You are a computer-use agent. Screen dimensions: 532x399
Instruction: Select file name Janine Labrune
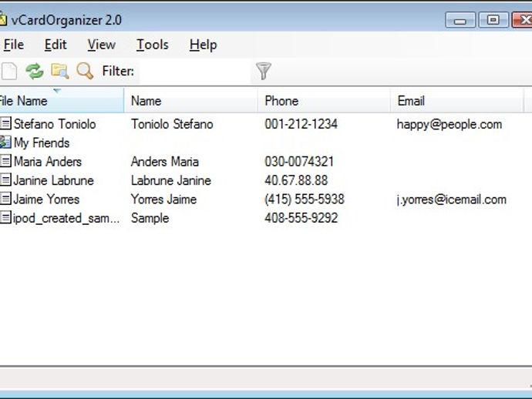click(54, 180)
